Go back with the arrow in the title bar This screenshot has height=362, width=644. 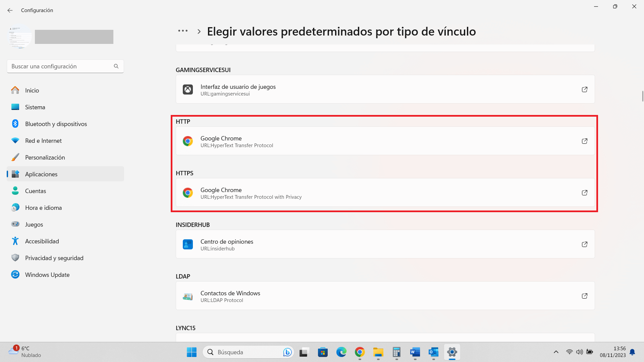tap(10, 10)
